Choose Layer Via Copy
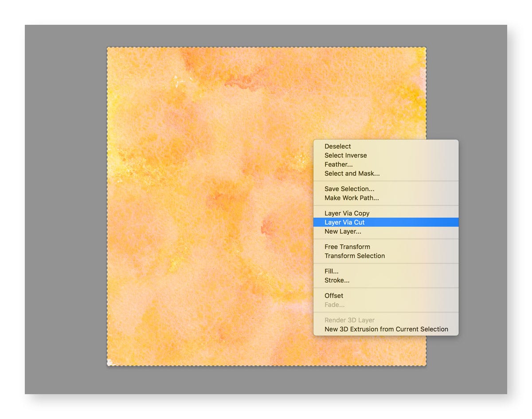This screenshot has width=532, height=419. [x=386, y=213]
